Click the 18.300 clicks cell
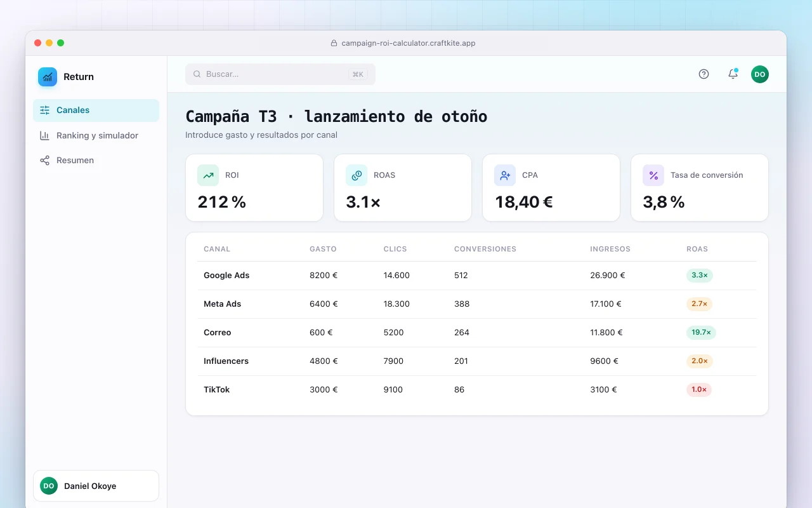This screenshot has width=812, height=508. (396, 304)
